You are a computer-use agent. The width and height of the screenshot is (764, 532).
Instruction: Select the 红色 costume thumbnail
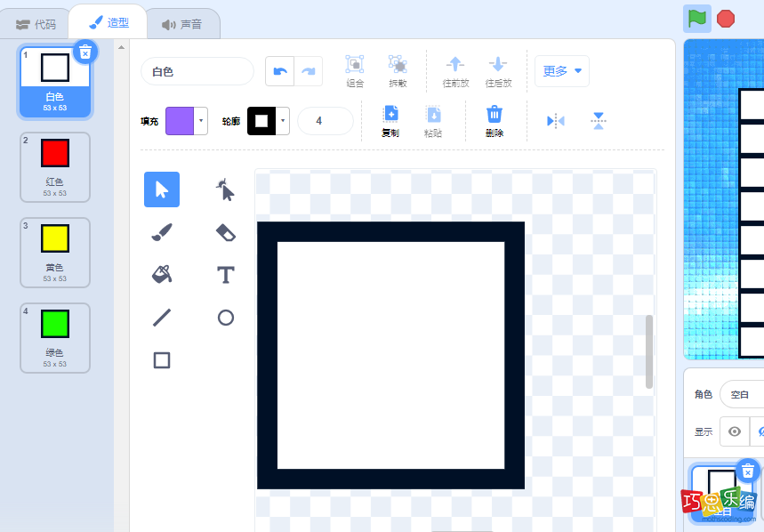[x=55, y=165]
